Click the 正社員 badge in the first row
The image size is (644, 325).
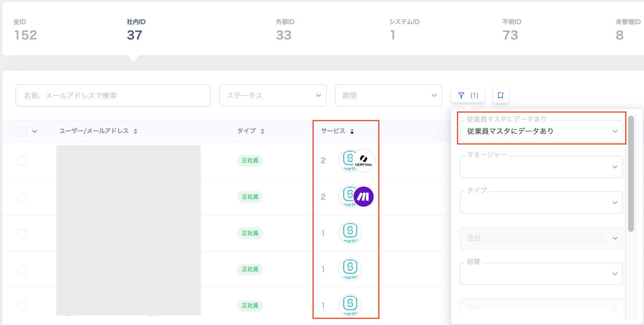click(250, 161)
